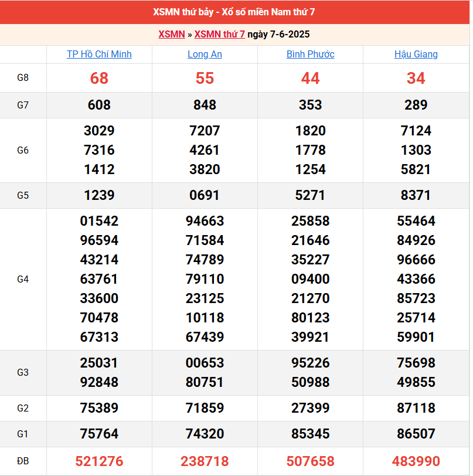Select special prize 521276
This screenshot has height=476, width=473.
click(x=99, y=461)
